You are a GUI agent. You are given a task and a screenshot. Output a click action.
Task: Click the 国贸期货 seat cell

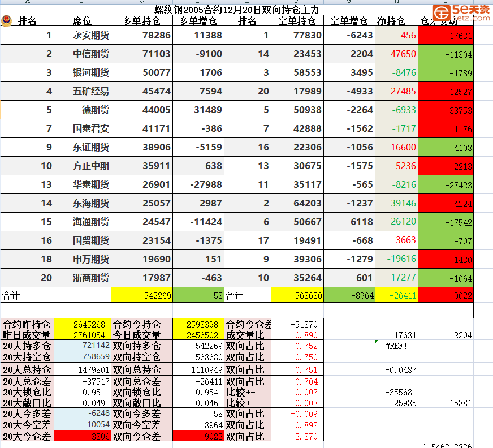click(83, 240)
